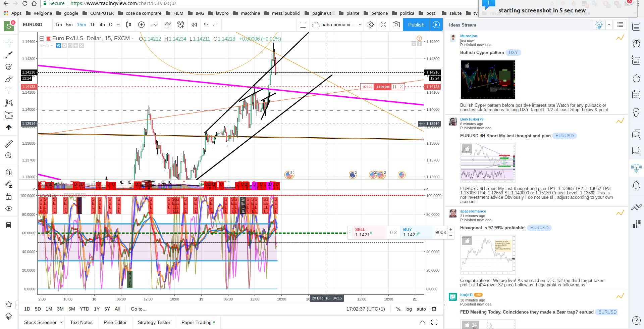The height and width of the screenshot is (329, 644).
Task: Select the brush drawing tool
Action: point(9,79)
